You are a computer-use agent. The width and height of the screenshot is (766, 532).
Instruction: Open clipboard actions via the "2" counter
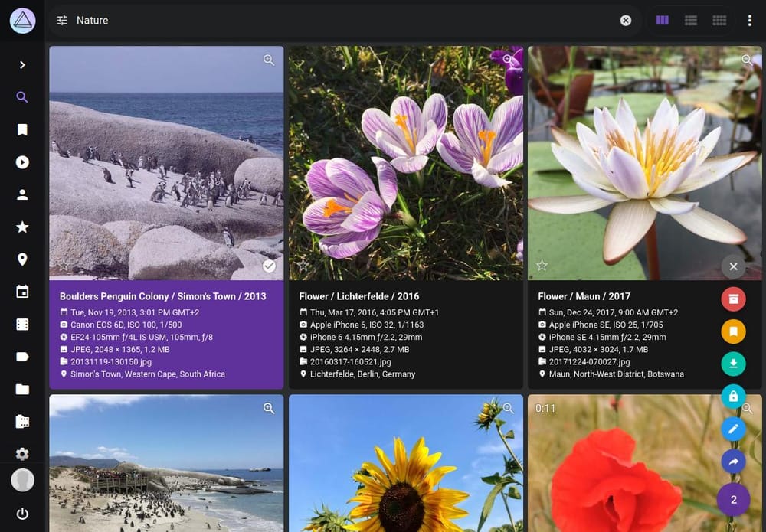tap(734, 499)
